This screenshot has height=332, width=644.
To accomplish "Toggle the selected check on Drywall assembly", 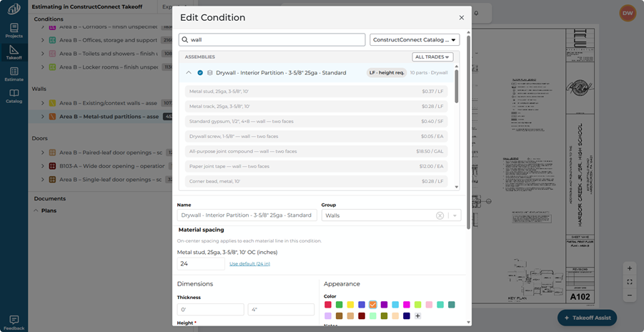I will tap(200, 73).
